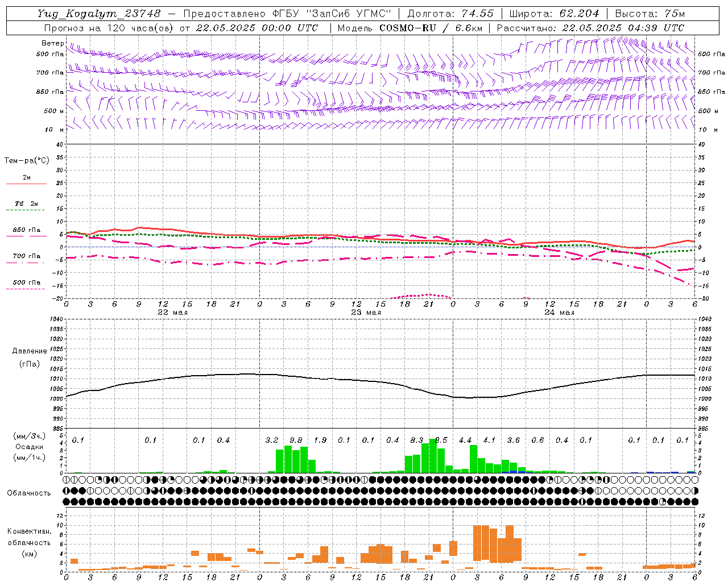
Task: Click the Td 2м dew point legend label
Action: (x=26, y=203)
